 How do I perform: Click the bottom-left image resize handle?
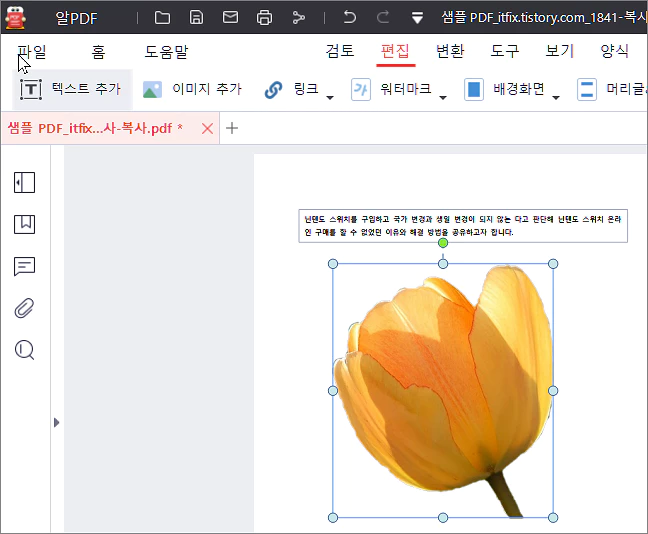pyautogui.click(x=333, y=517)
